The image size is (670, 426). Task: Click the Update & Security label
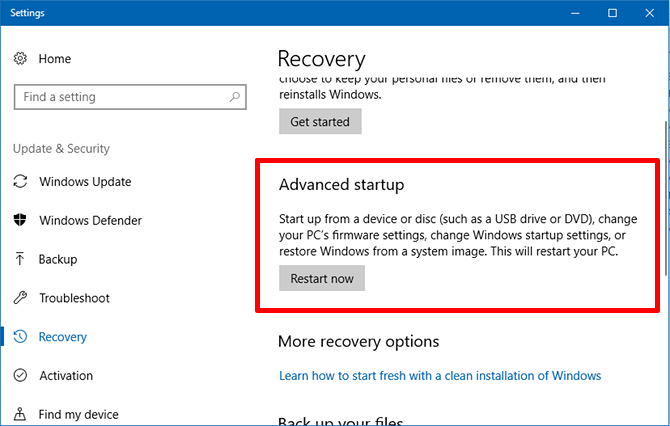61,148
